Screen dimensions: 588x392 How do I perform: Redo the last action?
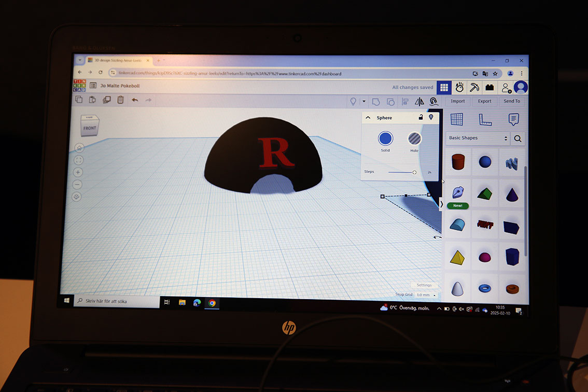point(148,100)
